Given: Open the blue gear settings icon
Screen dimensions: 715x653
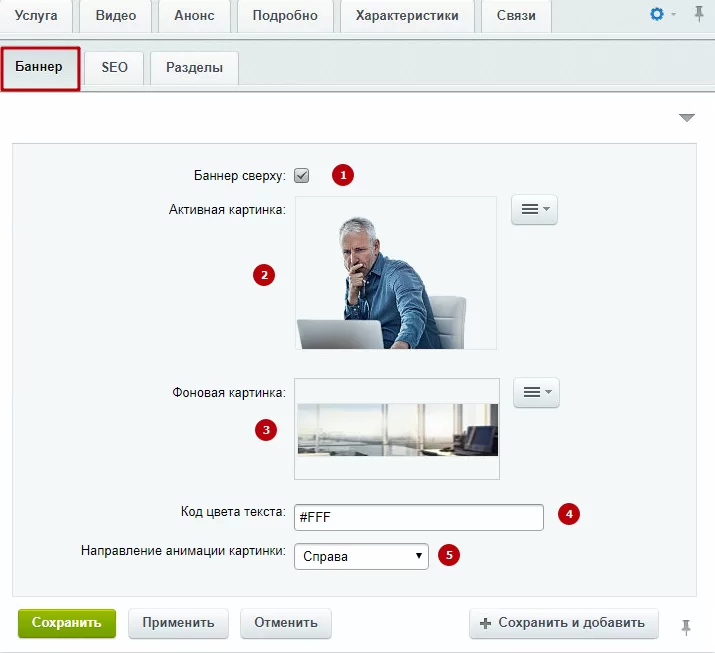Looking at the screenshot, I should click(657, 15).
